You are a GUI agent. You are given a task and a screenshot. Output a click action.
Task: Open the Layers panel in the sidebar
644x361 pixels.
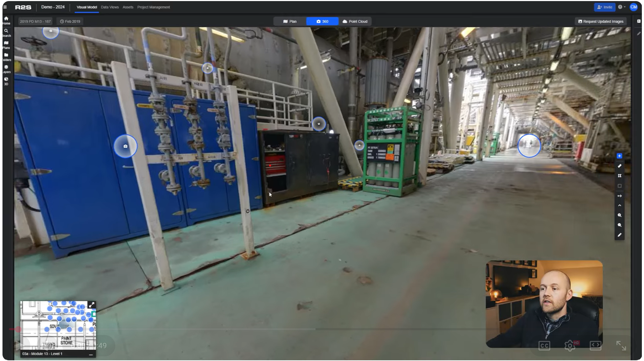point(6,69)
